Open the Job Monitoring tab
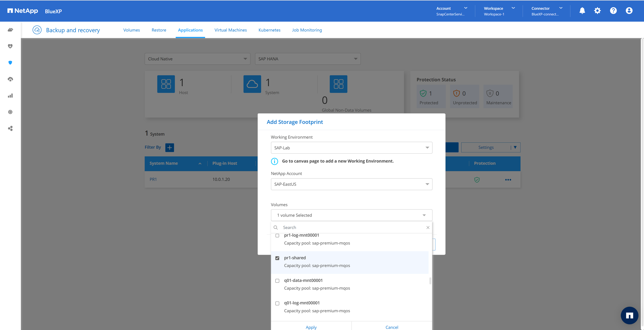This screenshot has width=644, height=330. click(x=307, y=30)
